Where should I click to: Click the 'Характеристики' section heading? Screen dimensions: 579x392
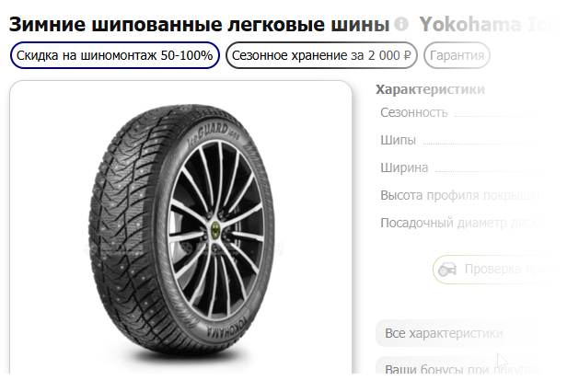[431, 89]
